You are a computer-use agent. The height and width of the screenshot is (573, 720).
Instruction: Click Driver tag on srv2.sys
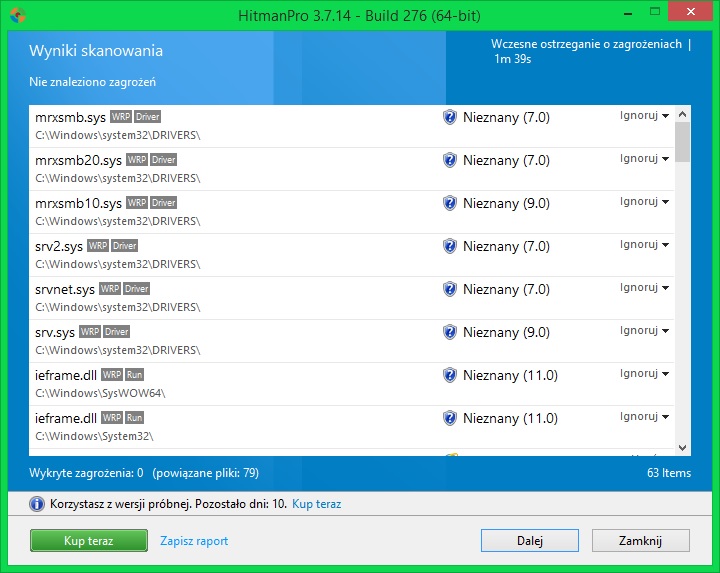tap(125, 246)
